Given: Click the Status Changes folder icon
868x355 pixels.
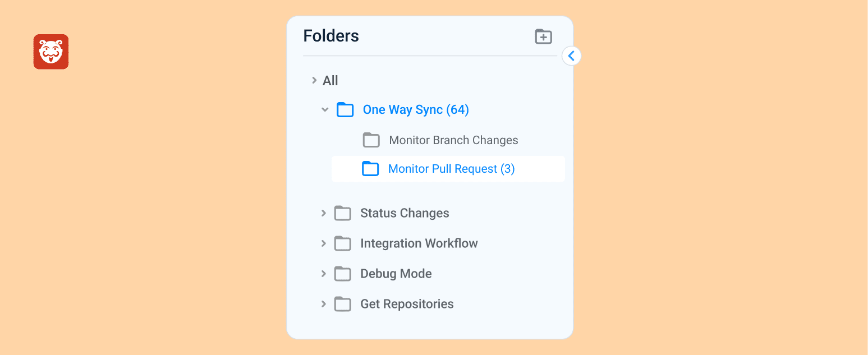Looking at the screenshot, I should [x=342, y=213].
